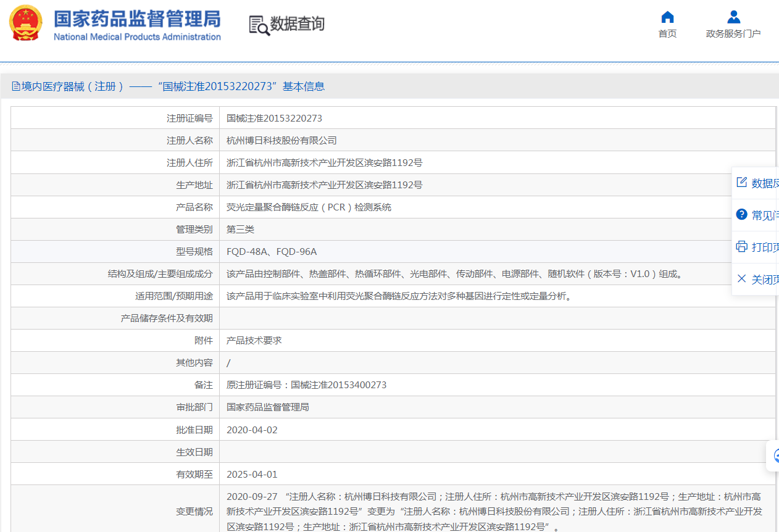Open the 数据查询 data query icon
Image resolution: width=779 pixels, height=532 pixels.
point(259,25)
